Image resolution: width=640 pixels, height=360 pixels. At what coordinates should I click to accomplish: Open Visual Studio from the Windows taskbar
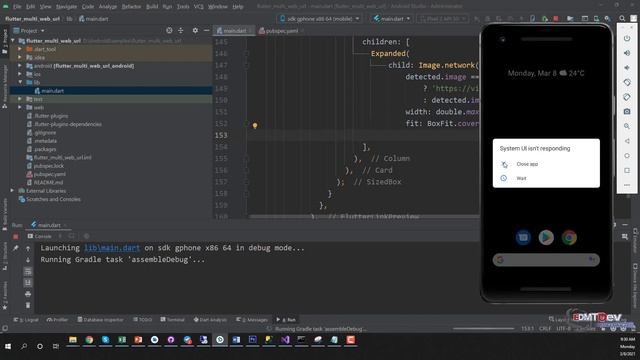point(285,340)
